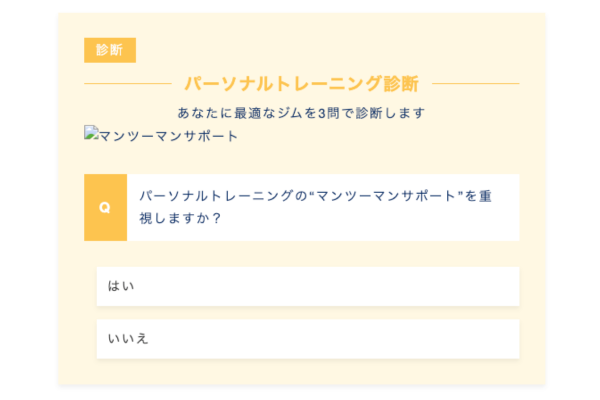Viewport: 600px width, 400px height.
Task: Click the パーソナルトレーニング診断 heading
Action: tap(301, 84)
